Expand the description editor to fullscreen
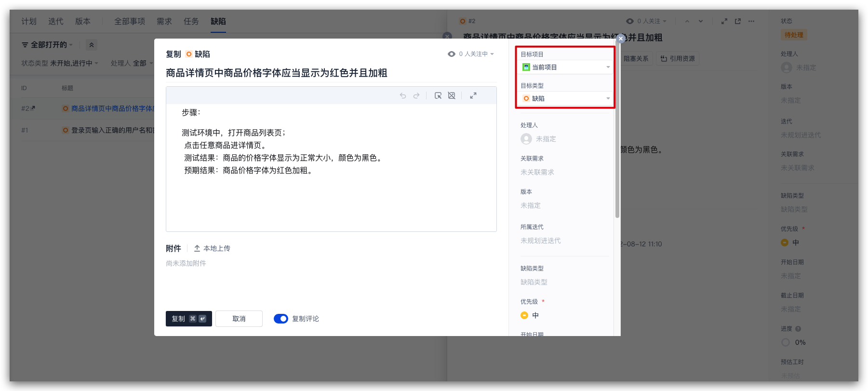This screenshot has height=391, width=868. [x=473, y=95]
